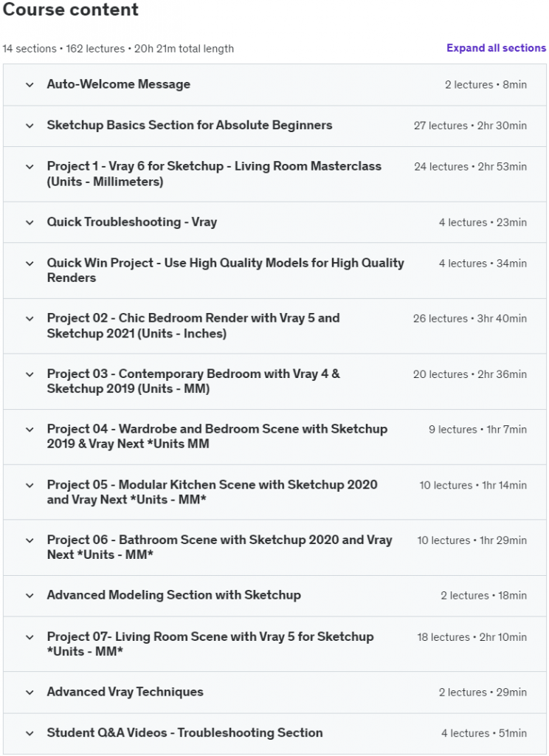Toggle chevron for Project 06 Bathroom Scene
Viewport: 549px width, 756px height.
pyautogui.click(x=30, y=540)
